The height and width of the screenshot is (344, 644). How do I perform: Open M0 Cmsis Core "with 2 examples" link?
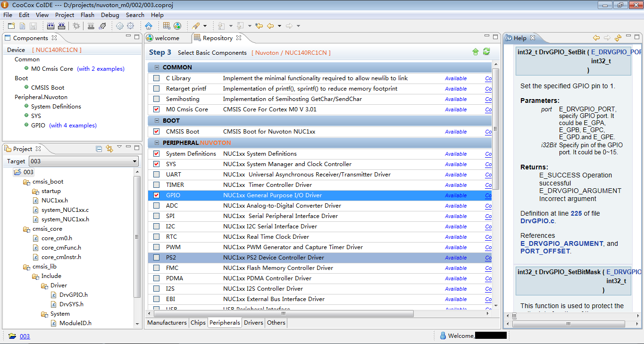pos(101,69)
